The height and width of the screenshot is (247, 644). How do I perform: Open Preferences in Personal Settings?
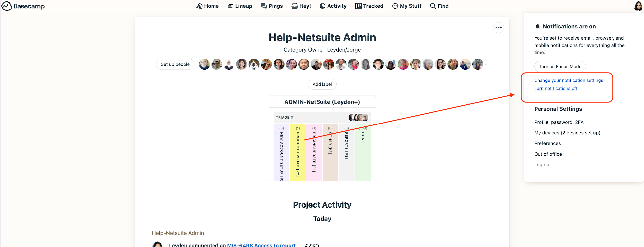tap(547, 143)
